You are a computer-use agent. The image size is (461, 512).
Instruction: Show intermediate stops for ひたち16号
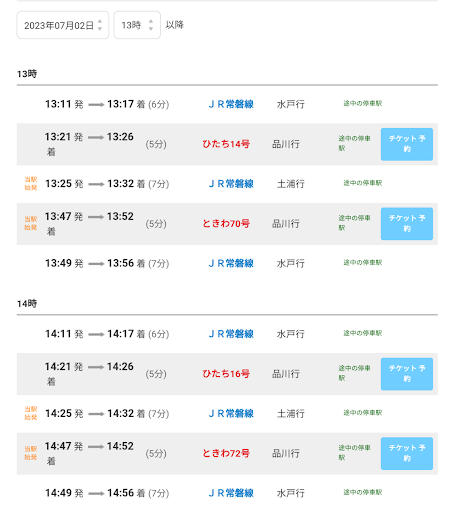point(354,373)
